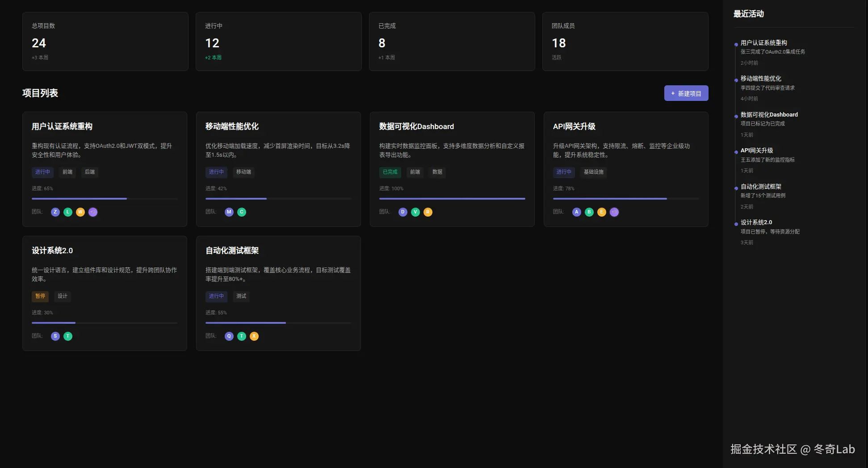Click the orange R team avatar
This screenshot has height=468, width=868.
(x=428, y=212)
